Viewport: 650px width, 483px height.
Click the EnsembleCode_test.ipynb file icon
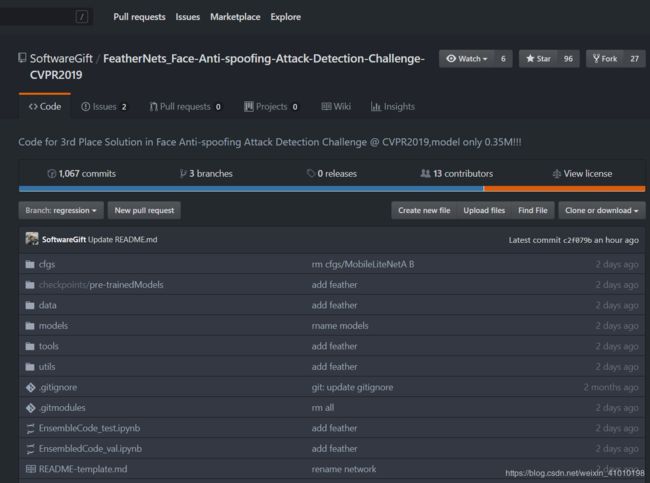point(30,428)
